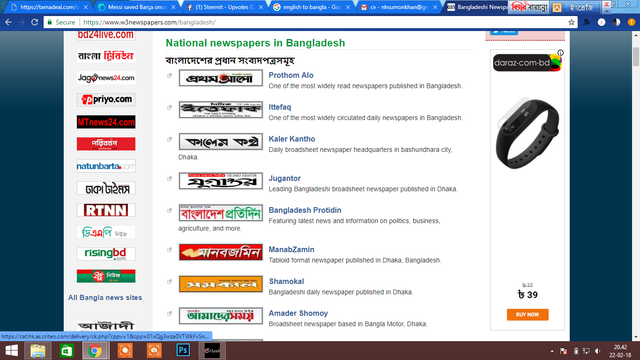640x360 pixels.
Task: Open Photoshop from the taskbar
Action: [183, 351]
